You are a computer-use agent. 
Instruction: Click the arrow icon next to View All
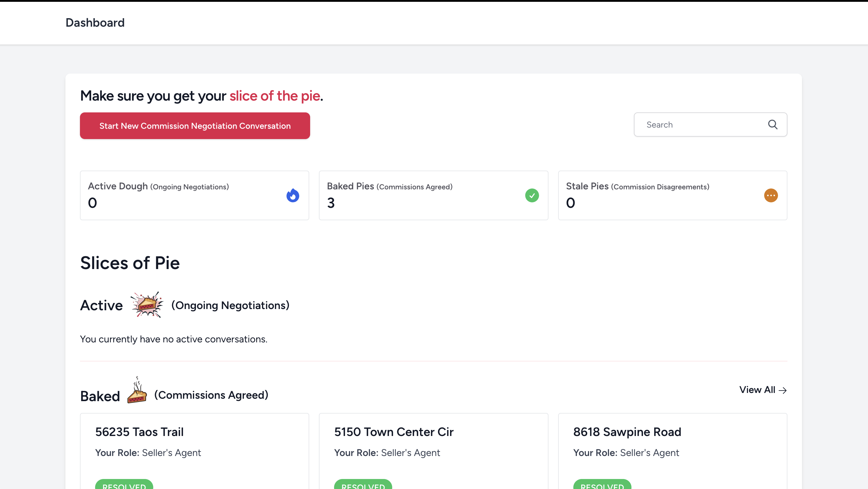tap(783, 390)
